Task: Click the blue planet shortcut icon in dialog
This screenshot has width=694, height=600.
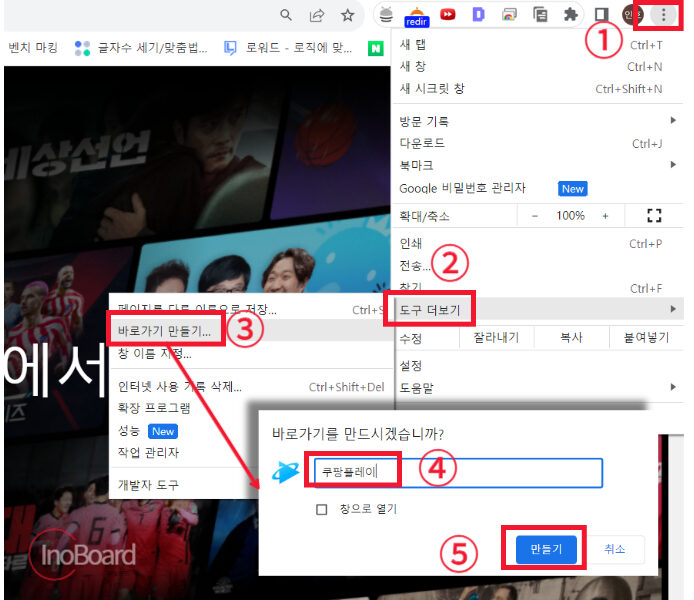Action: pyautogui.click(x=286, y=472)
